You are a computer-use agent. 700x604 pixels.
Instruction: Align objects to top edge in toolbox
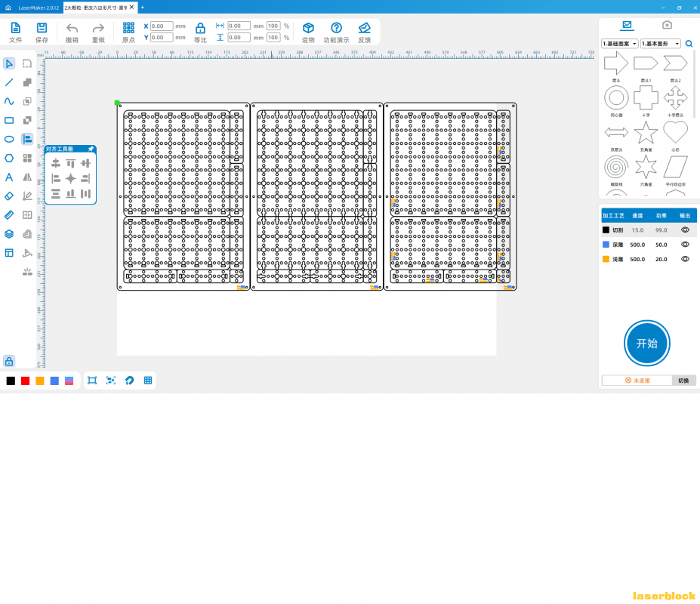(70, 163)
